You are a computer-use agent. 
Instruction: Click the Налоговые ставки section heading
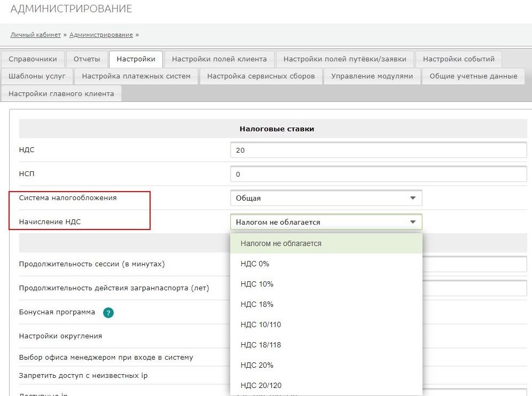click(277, 129)
